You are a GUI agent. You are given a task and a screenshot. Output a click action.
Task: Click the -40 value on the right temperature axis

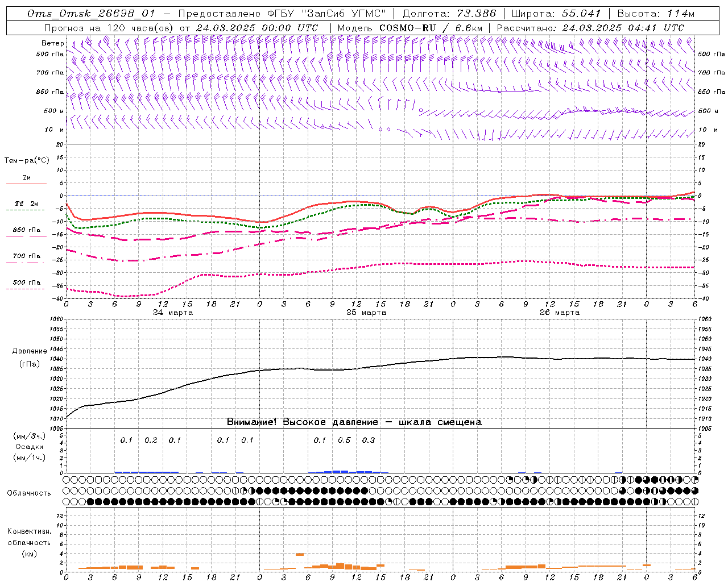tap(703, 299)
